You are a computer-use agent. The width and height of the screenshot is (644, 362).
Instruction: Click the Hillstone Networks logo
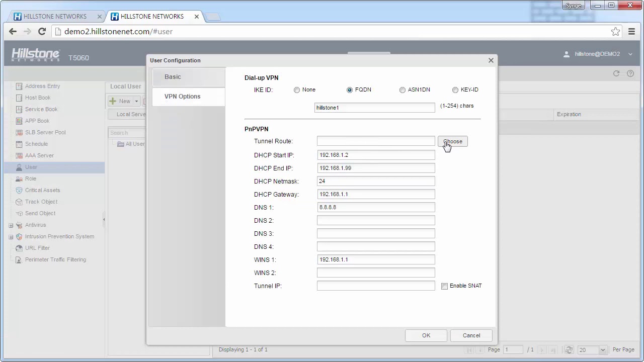[x=35, y=55]
